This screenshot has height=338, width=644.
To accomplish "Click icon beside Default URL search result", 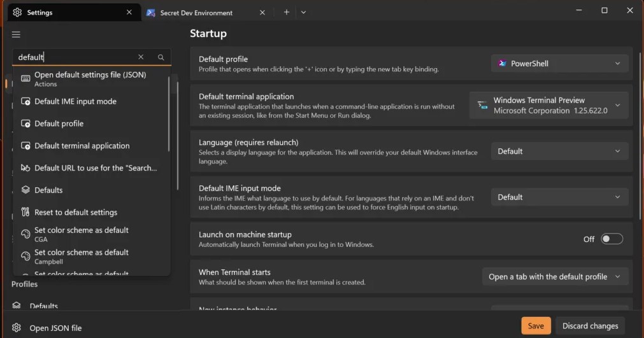I will (25, 168).
